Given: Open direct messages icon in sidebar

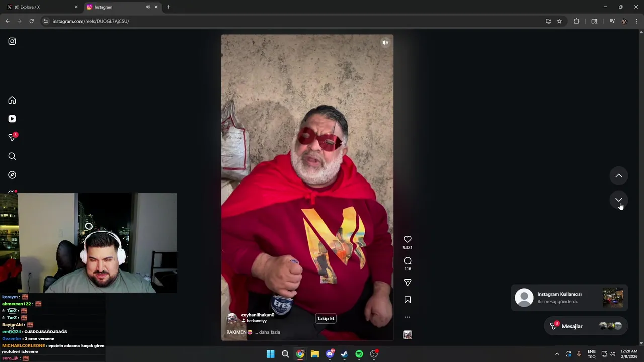Looking at the screenshot, I should click(12, 137).
